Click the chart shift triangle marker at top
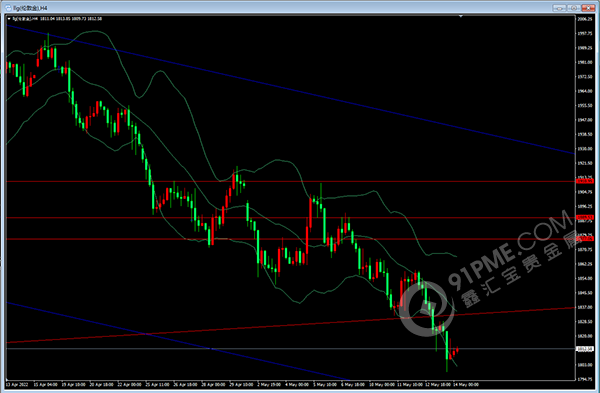Image resolution: width=600 pixels, height=393 pixels. click(x=461, y=16)
